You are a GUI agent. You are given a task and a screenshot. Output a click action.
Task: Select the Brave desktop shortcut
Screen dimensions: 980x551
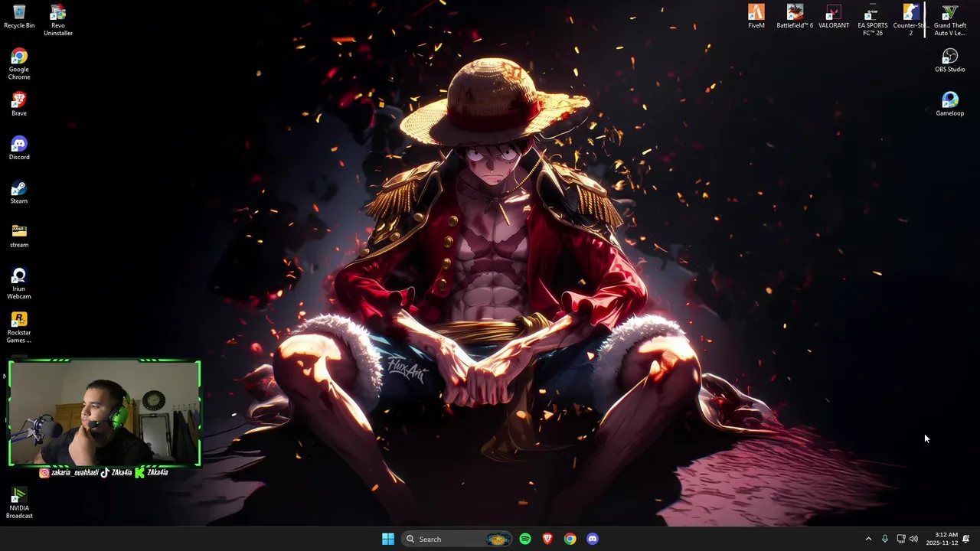coord(19,105)
